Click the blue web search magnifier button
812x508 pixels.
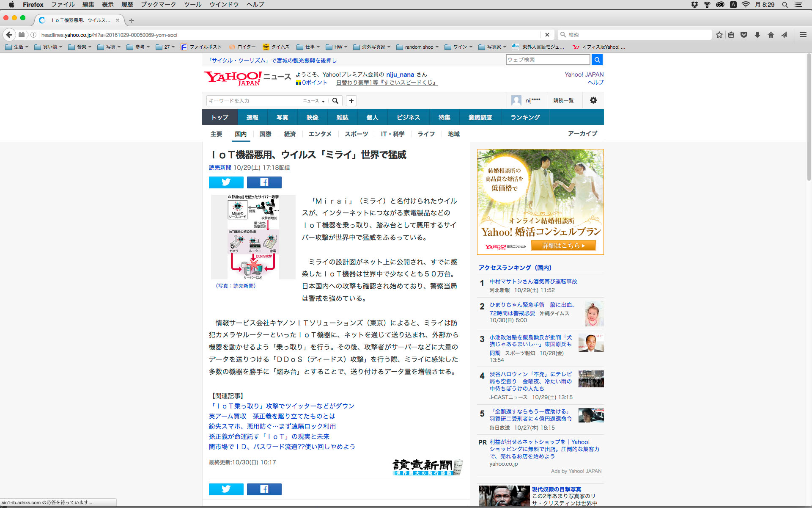(597, 60)
